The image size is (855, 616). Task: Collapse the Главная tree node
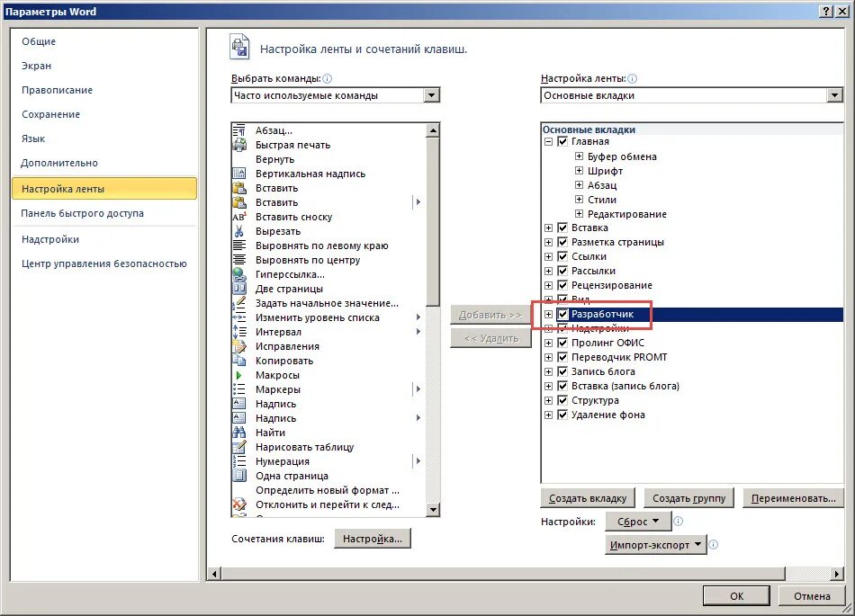[549, 141]
